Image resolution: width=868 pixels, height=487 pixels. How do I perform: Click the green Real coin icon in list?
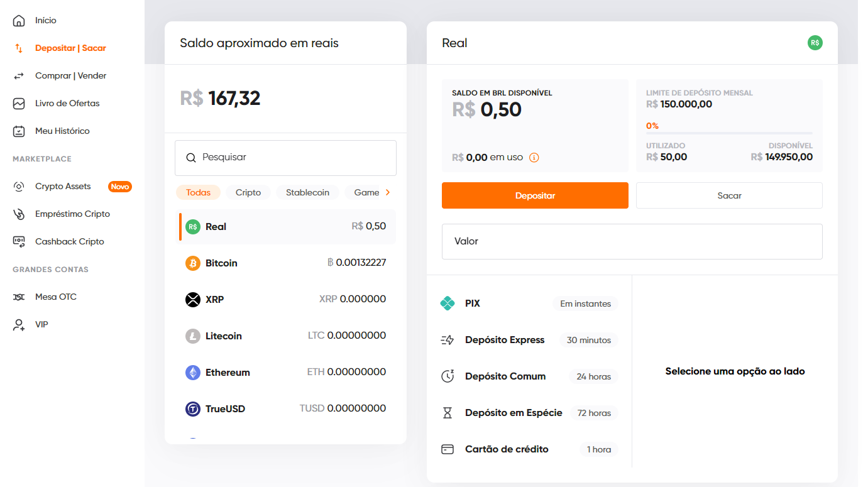pyautogui.click(x=193, y=227)
